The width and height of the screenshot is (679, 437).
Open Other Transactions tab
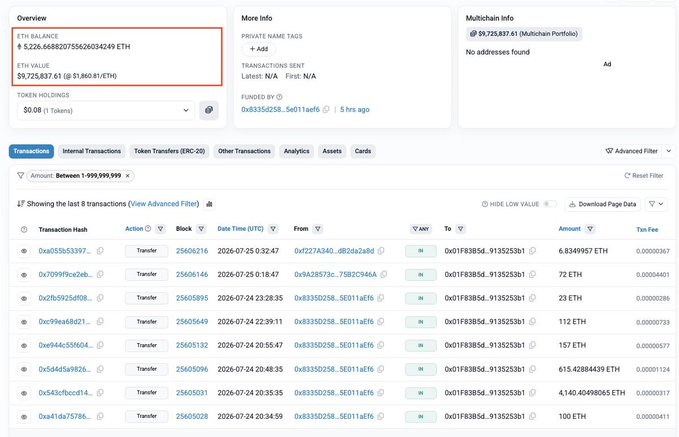[x=244, y=151]
